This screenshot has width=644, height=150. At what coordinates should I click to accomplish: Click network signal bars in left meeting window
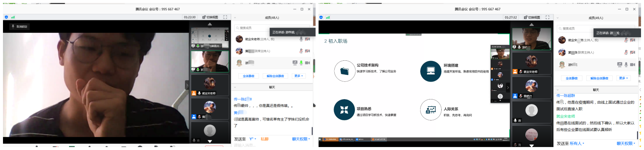pos(13,17)
